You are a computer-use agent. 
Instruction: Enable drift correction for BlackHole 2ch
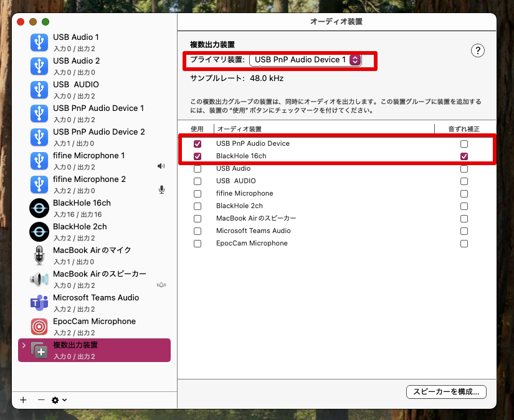coord(464,206)
